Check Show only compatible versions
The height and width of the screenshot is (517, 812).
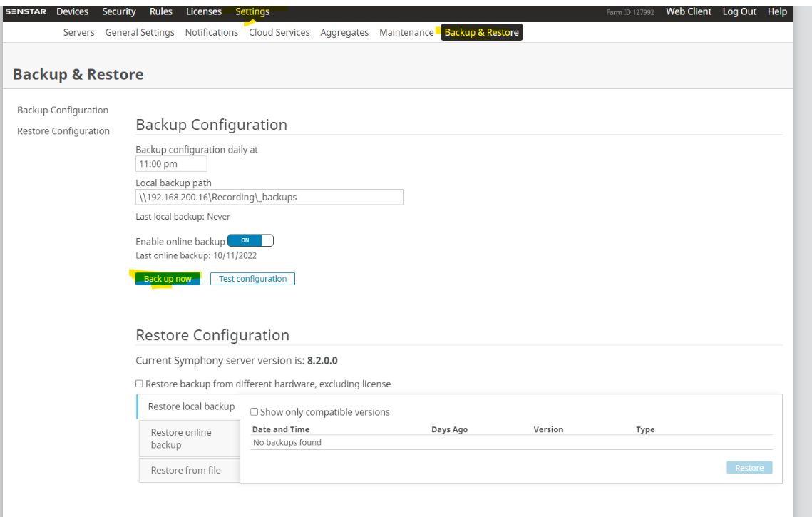click(255, 412)
